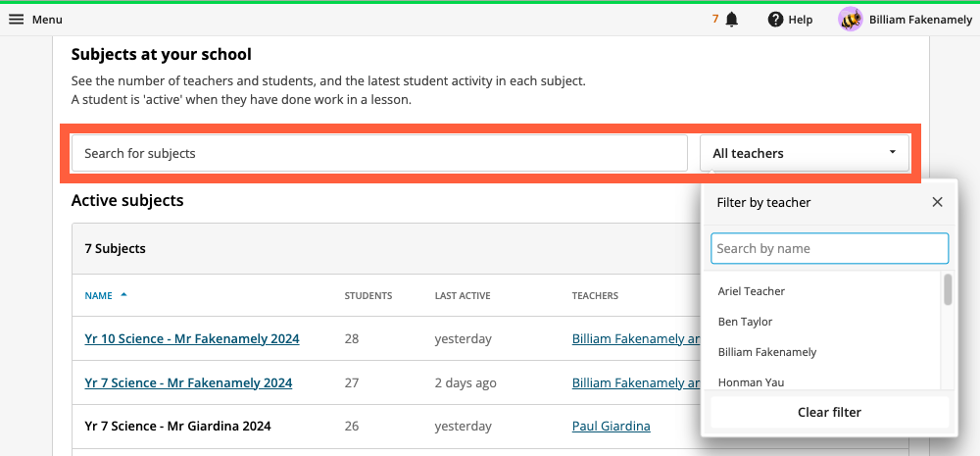Screen dimensions: 980x456
Task: Click the Search by name field
Action: (x=829, y=248)
